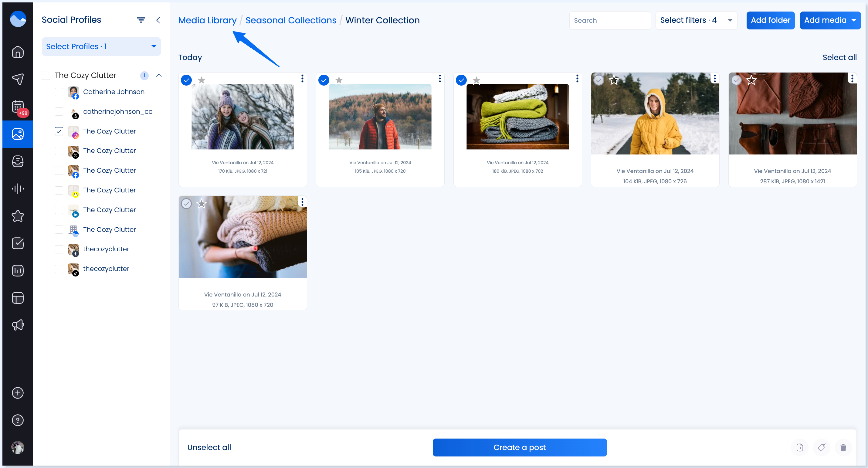Deselect the 170 KiB two-girls image
Screen dimensions: 868x468
[x=186, y=80]
